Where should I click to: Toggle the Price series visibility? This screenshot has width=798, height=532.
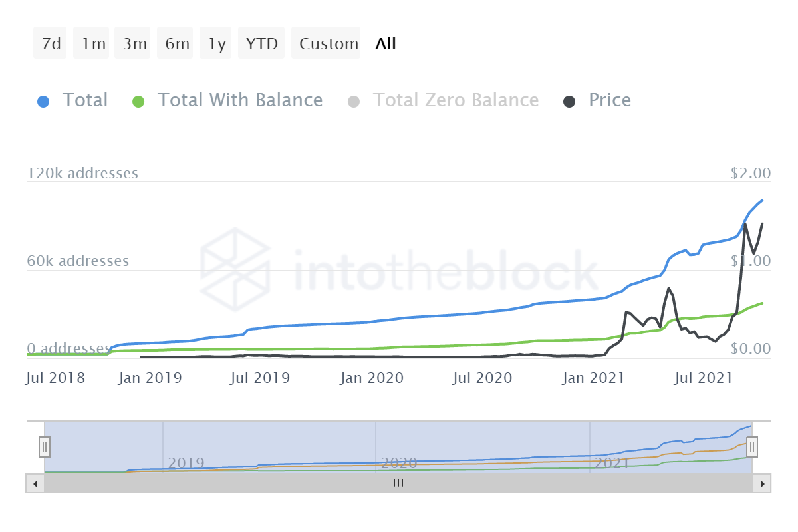609,100
